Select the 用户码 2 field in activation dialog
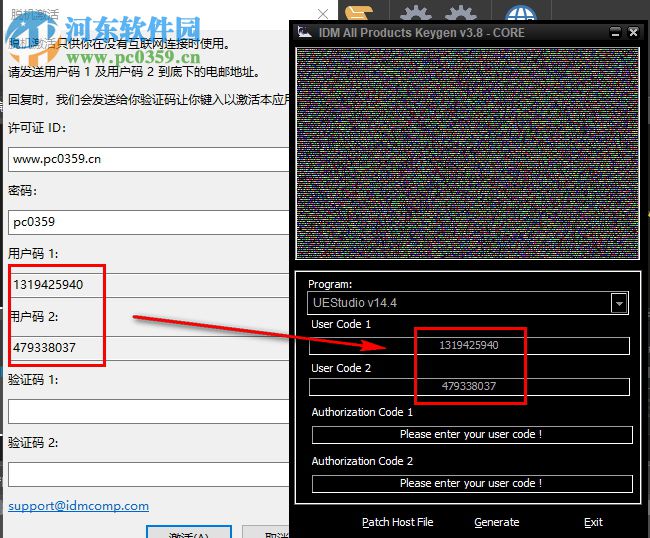 coord(149,347)
